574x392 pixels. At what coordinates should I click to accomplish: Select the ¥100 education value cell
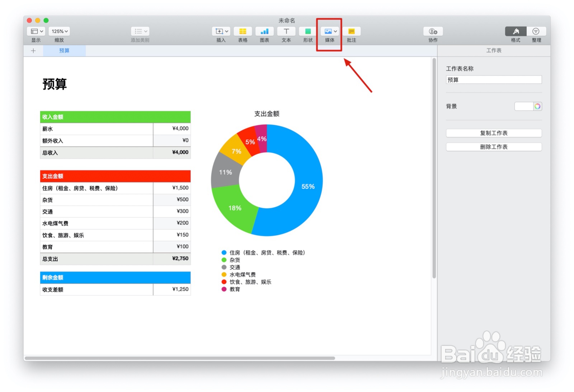click(172, 247)
